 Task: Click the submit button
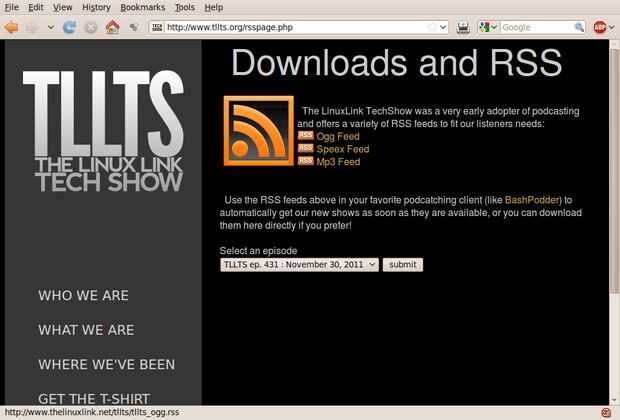coord(403,265)
